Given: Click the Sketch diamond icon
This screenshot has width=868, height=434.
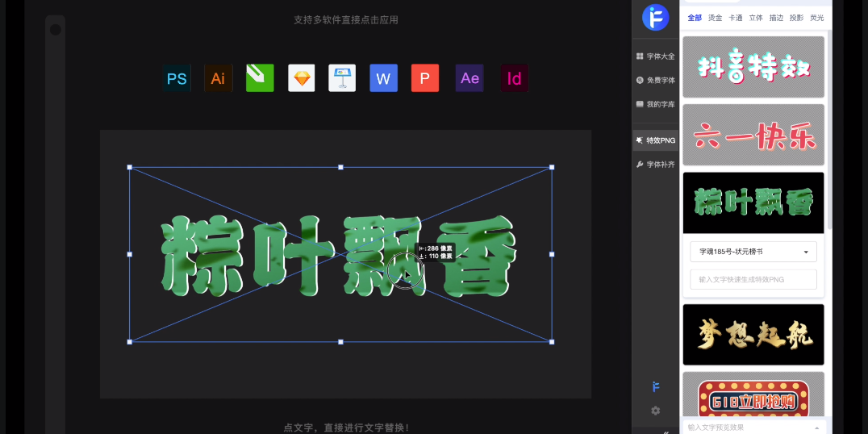Looking at the screenshot, I should [302, 78].
